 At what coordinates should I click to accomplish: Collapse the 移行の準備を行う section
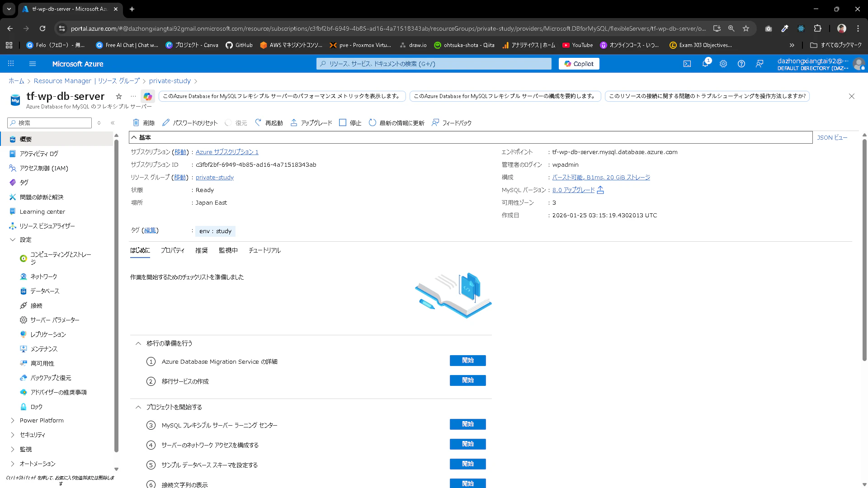[x=138, y=343]
